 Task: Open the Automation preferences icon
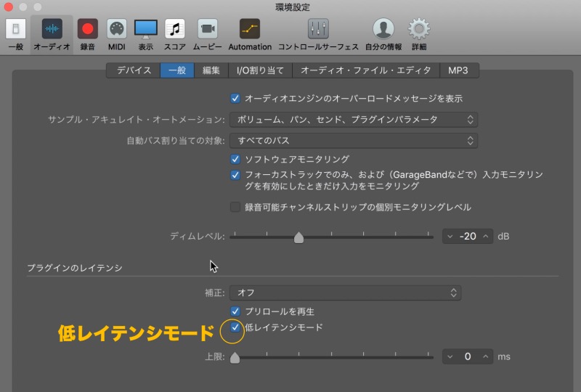250,29
